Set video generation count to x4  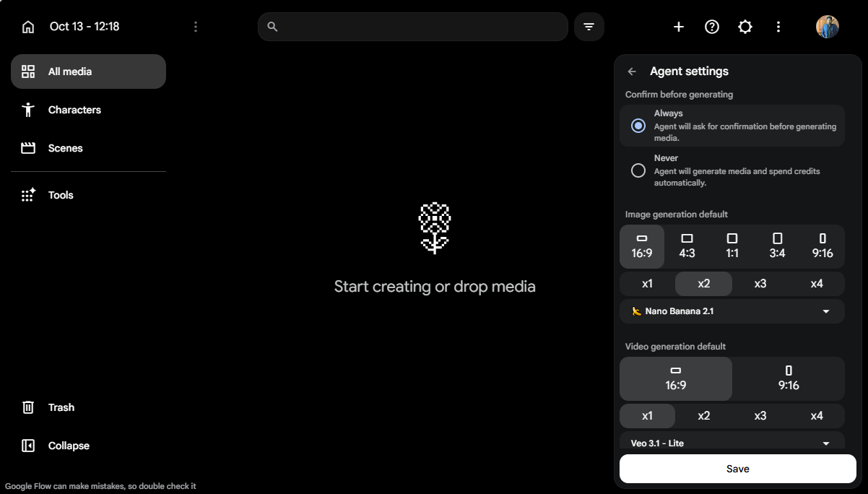pos(817,416)
